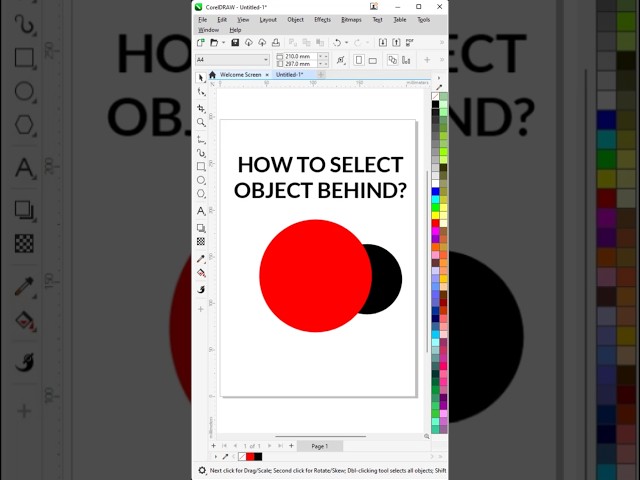Increase page height stepper
Viewport: 640px width, 480px height.
pos(320,64)
